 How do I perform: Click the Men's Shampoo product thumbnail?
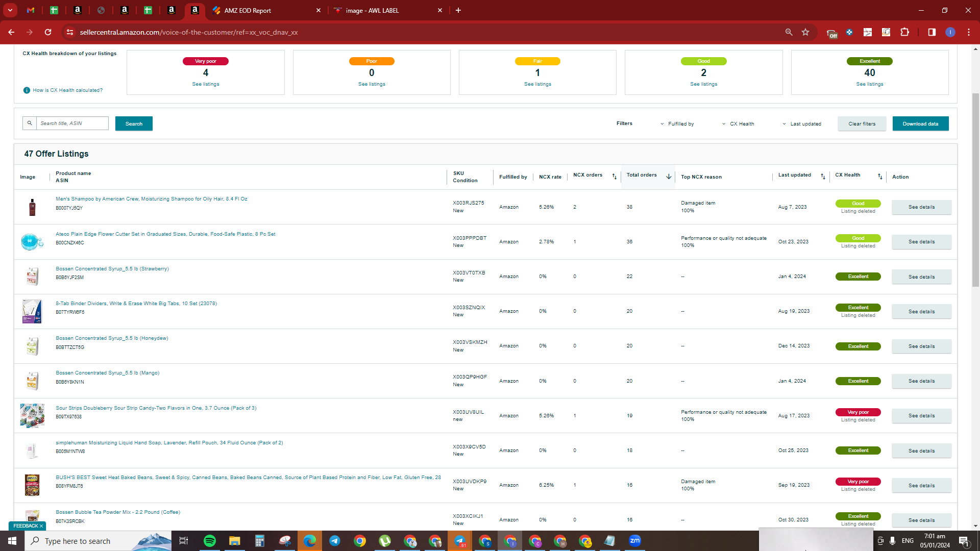[x=32, y=207]
